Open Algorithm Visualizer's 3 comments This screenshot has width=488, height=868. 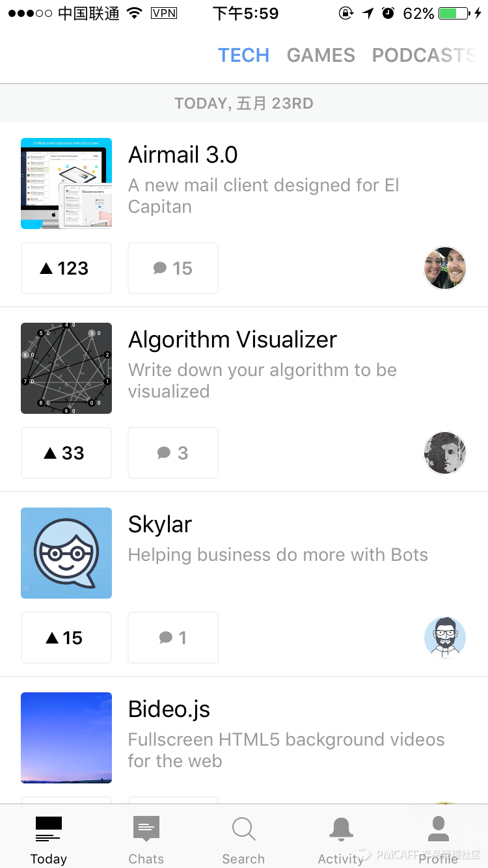point(173,453)
